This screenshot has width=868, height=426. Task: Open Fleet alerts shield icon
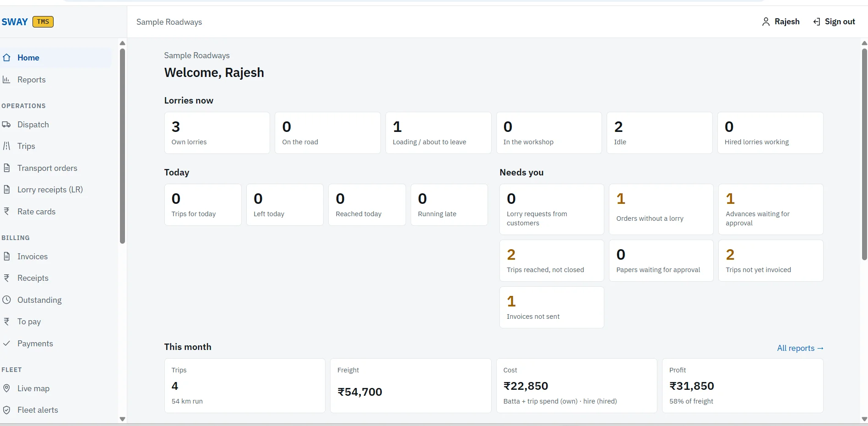(6, 410)
